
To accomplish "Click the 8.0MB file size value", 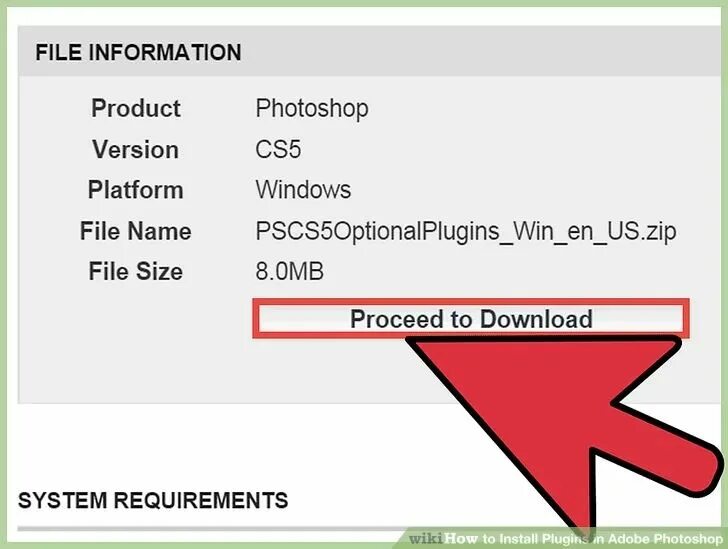I will [x=289, y=271].
